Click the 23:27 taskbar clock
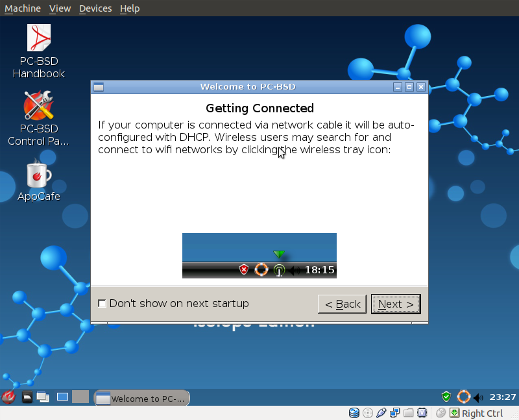The image size is (519, 420). click(x=502, y=397)
